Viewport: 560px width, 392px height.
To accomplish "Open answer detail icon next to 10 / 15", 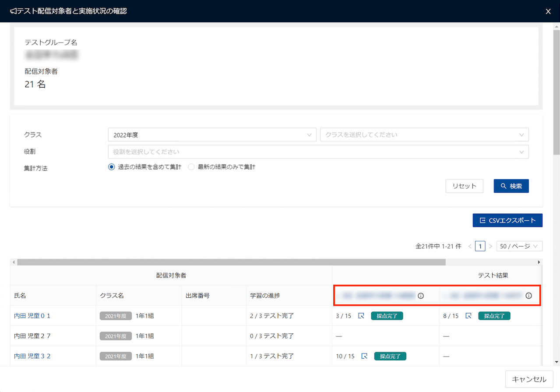I will 364,356.
